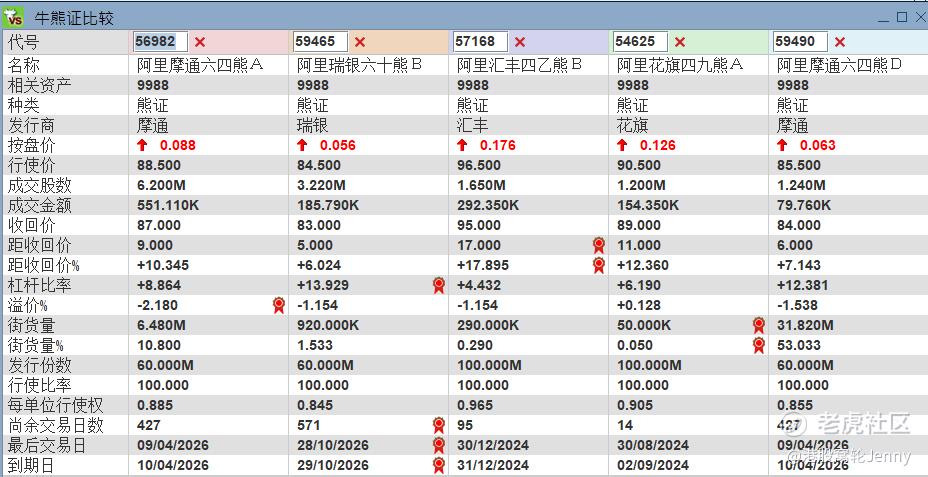Select entitlement value 0.965
The height and width of the screenshot is (477, 928).
(x=475, y=405)
